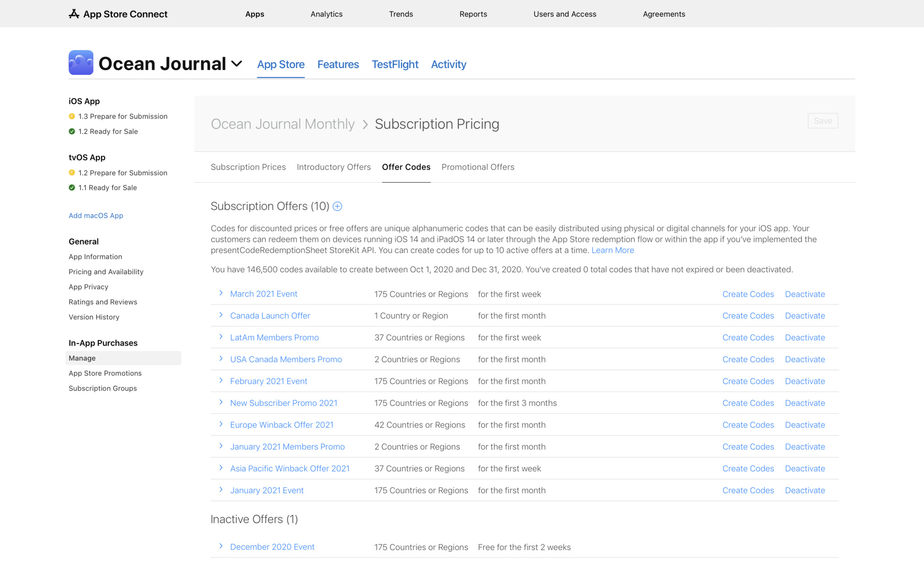Open the March 2021 Event offer
This screenshot has width=924, height=578.
(x=263, y=294)
